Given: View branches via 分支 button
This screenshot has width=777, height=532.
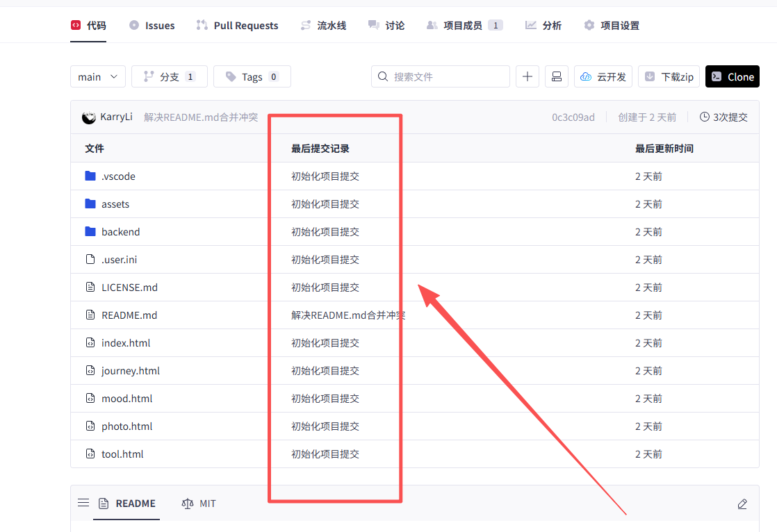Looking at the screenshot, I should (170, 77).
